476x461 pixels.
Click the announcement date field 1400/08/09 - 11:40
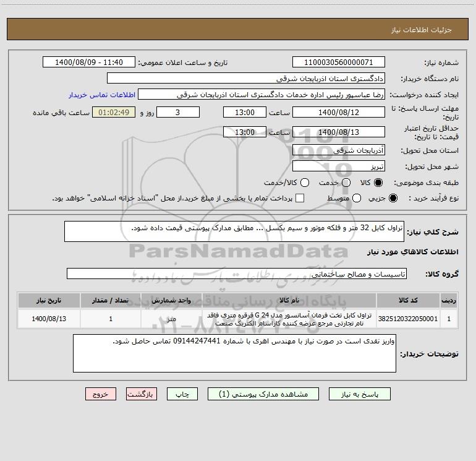88,62
